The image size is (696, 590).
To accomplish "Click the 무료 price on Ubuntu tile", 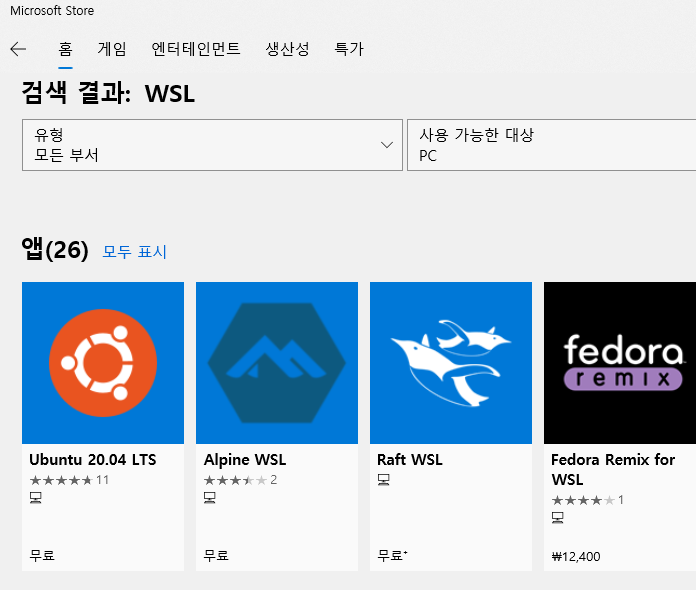I will [42, 555].
